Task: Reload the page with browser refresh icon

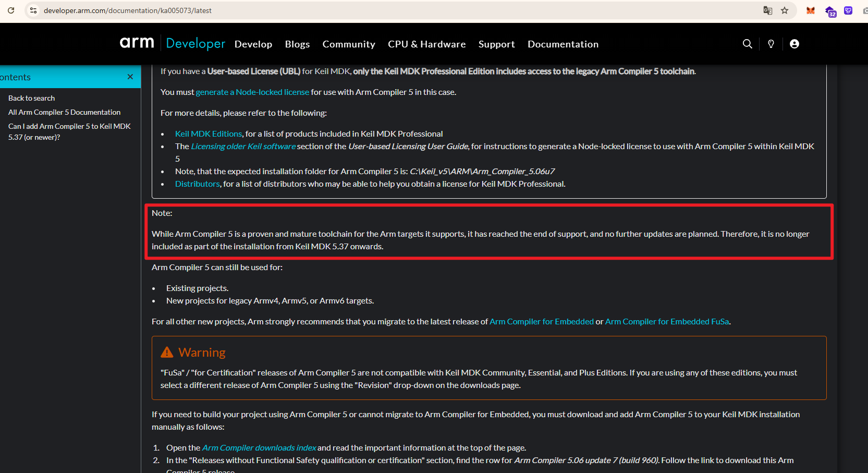Action: click(11, 10)
